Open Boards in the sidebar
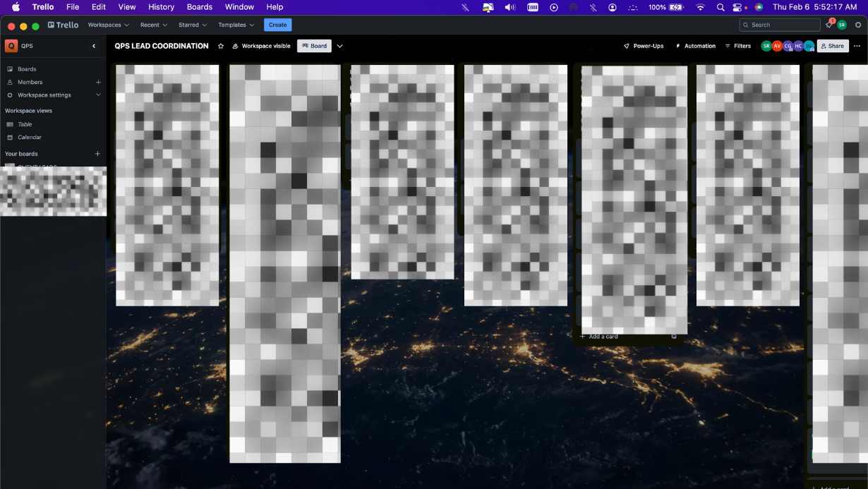Screen dimensions: 868x489 [27, 69]
